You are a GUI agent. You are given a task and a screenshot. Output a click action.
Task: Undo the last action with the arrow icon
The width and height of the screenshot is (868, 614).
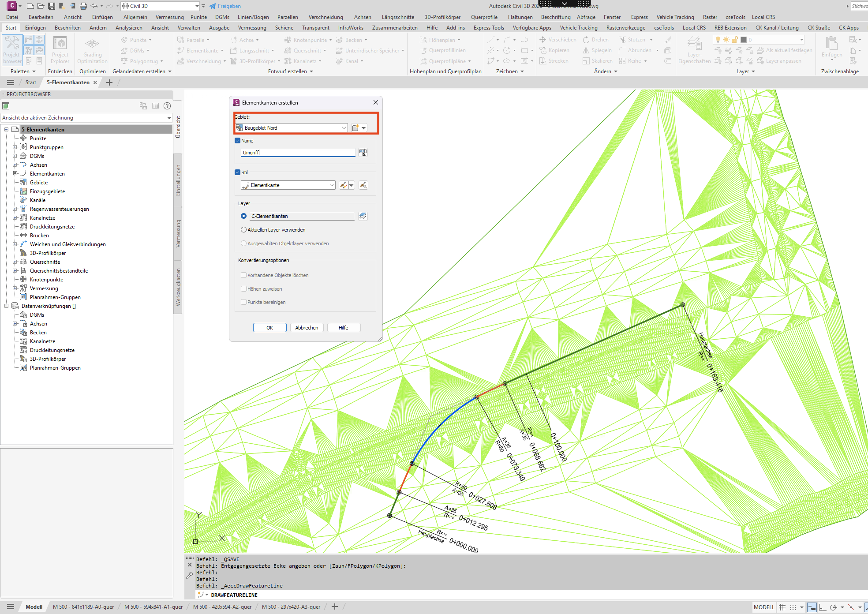pyautogui.click(x=94, y=6)
